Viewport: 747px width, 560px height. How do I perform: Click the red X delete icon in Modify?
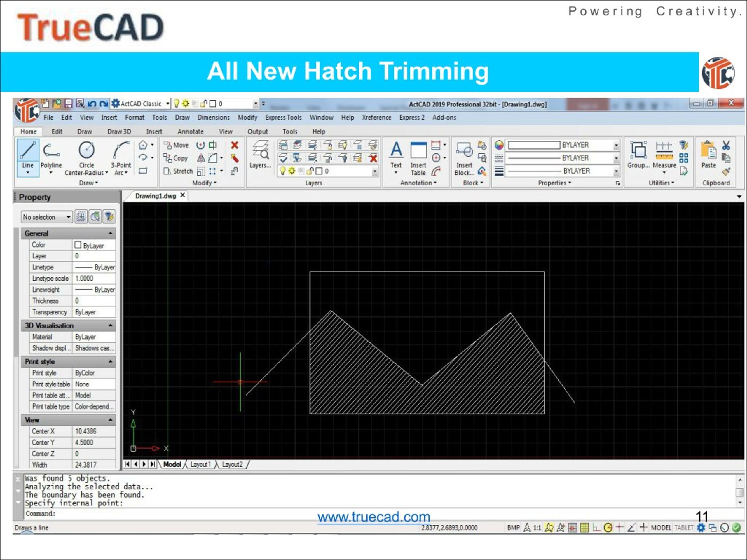click(234, 145)
